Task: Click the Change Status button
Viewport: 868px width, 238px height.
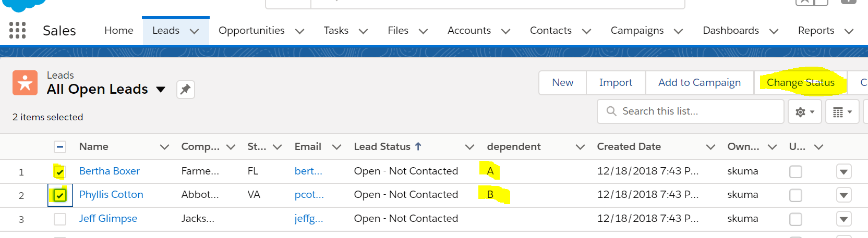Action: (x=800, y=83)
